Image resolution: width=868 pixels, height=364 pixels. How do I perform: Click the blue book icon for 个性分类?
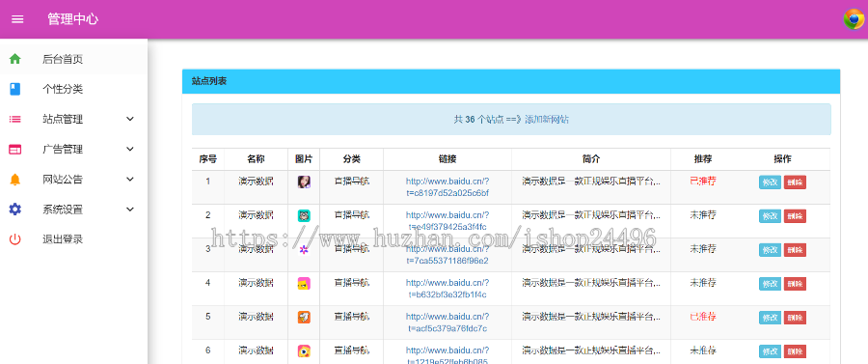click(14, 89)
